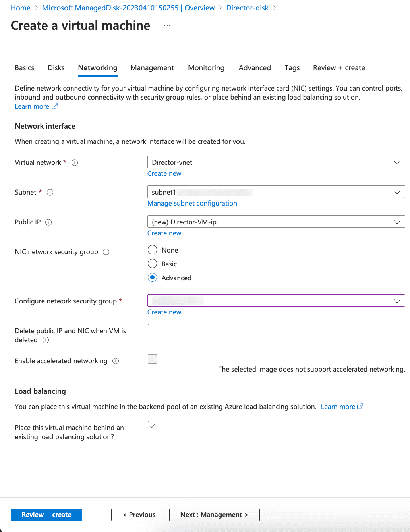
Task: Navigate to Director-disk breadcrumb
Action: 247,8
